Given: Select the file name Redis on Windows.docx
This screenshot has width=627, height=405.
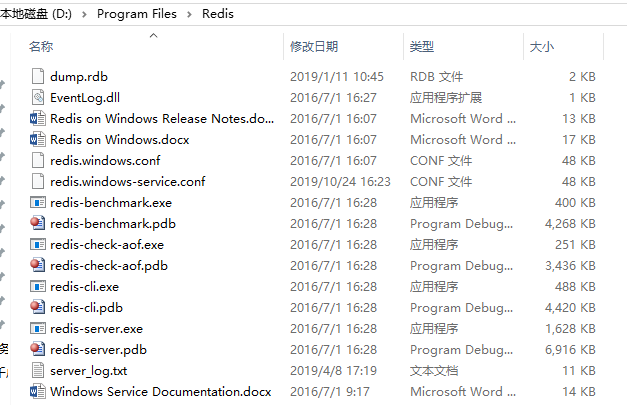Looking at the screenshot, I should coord(120,140).
